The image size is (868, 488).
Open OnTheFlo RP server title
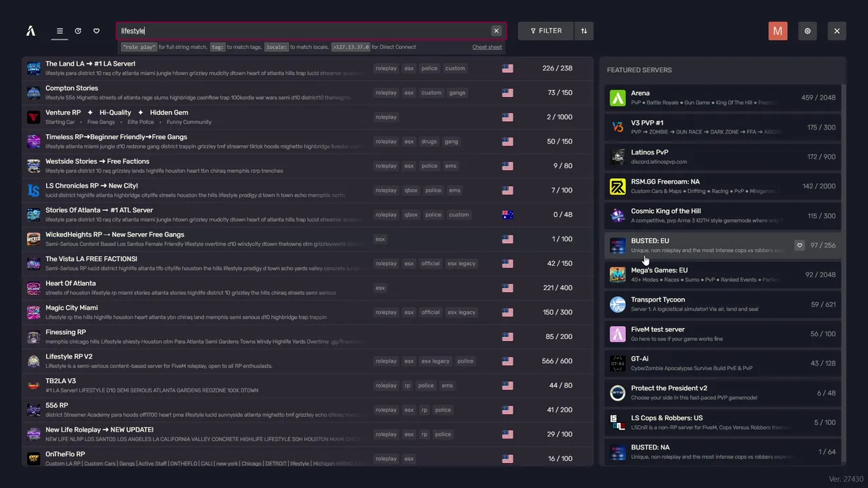65,454
